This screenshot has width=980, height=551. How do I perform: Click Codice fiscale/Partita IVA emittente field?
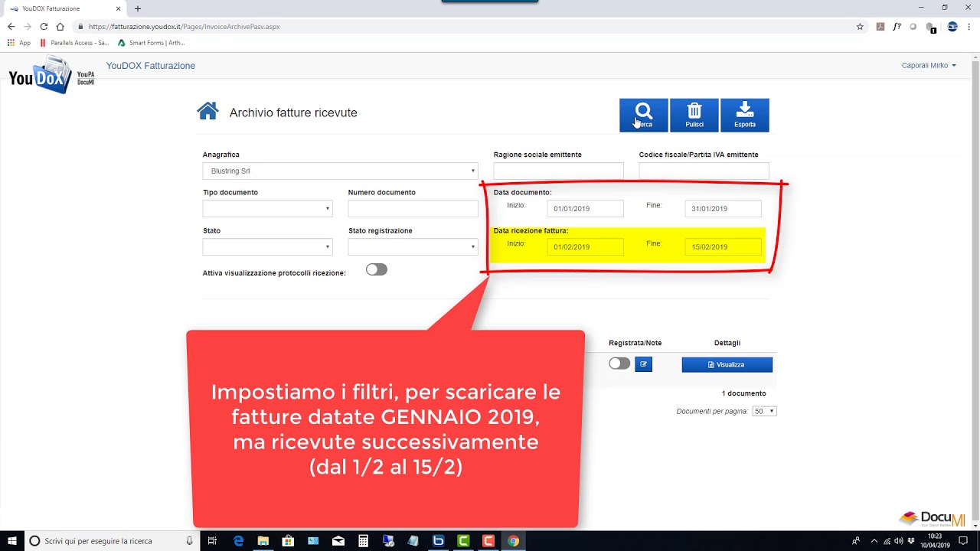click(x=704, y=171)
